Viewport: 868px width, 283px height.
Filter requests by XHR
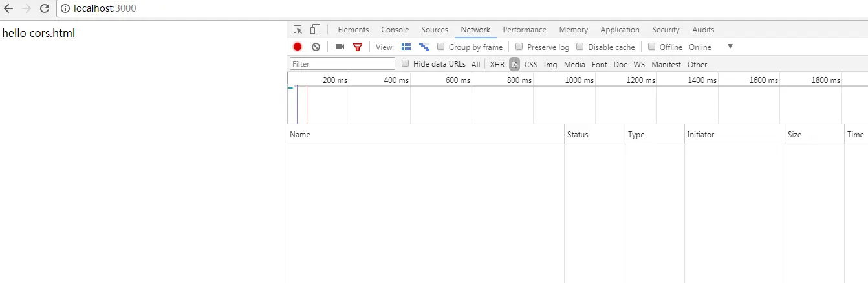(497, 65)
